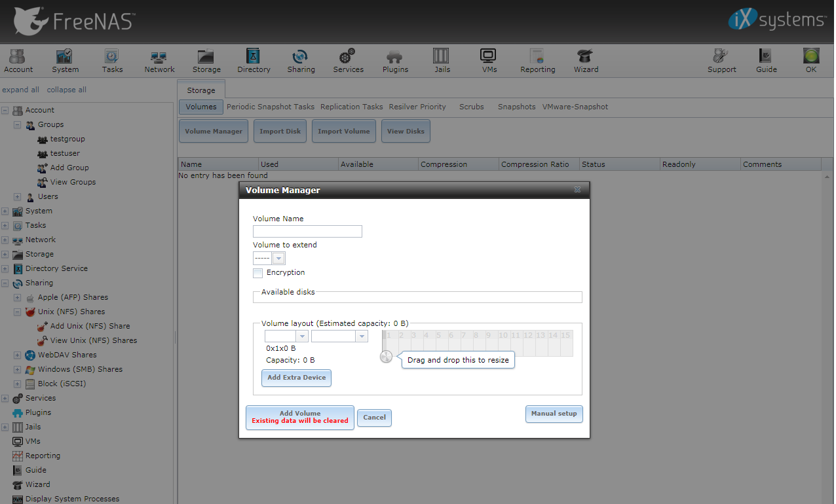Open the Directory toolbar icon
Screen dimensions: 836x504
pos(254,61)
